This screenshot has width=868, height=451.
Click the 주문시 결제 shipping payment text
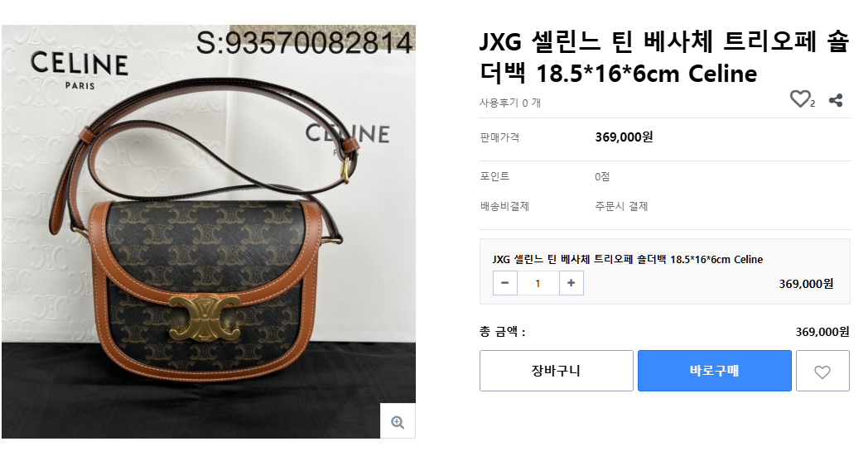621,206
